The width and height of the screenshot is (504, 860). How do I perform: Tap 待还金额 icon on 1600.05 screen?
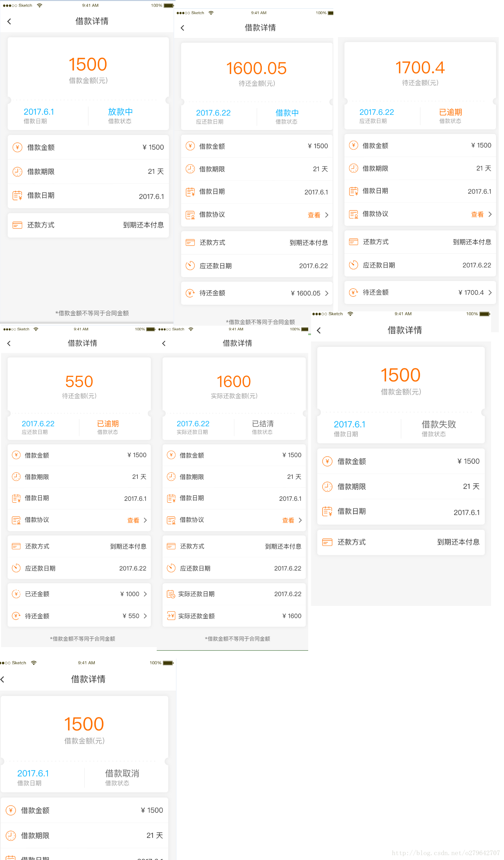pyautogui.click(x=190, y=293)
